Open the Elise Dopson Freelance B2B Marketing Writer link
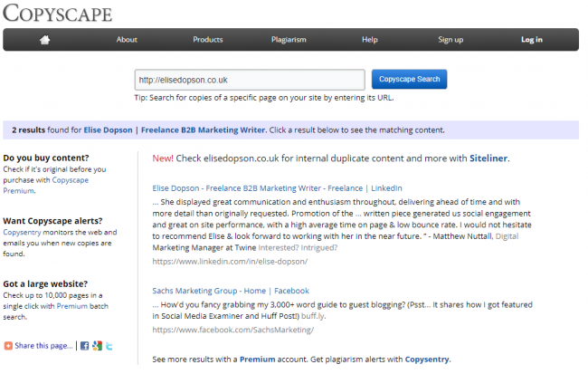This screenshot has height=374, width=588. coord(175,129)
